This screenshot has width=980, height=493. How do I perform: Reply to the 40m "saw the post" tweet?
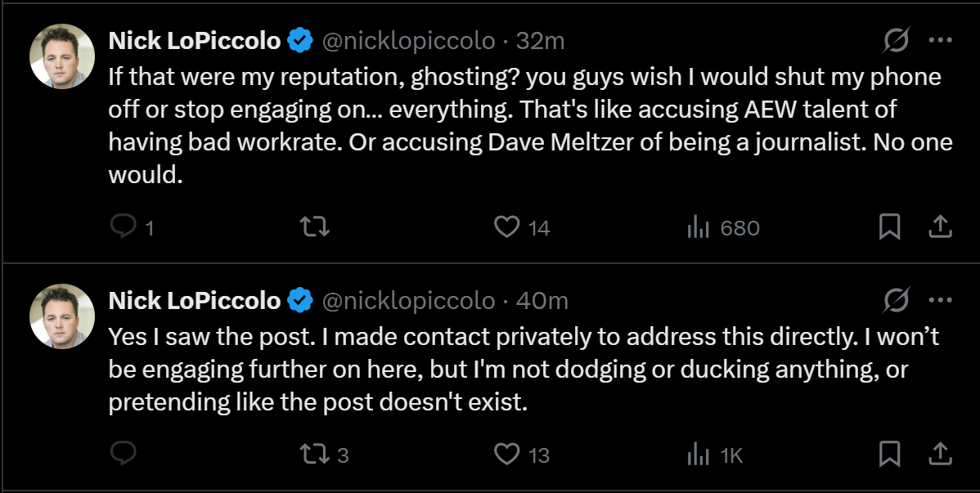point(124,455)
